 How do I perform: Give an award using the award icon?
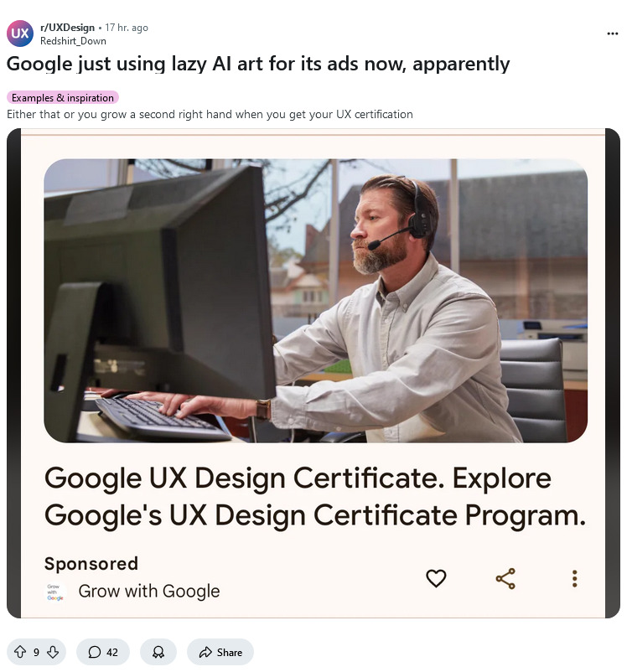pos(158,652)
